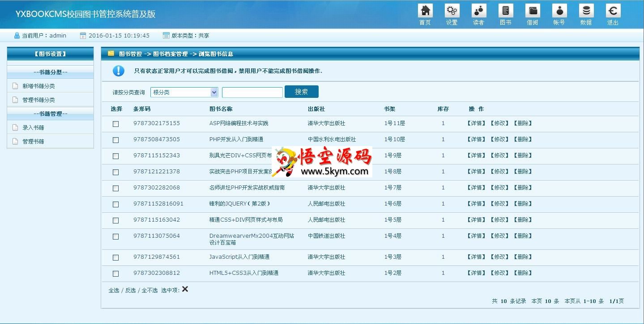Click the current user avatar icon
644x324 pixels.
click(17, 35)
